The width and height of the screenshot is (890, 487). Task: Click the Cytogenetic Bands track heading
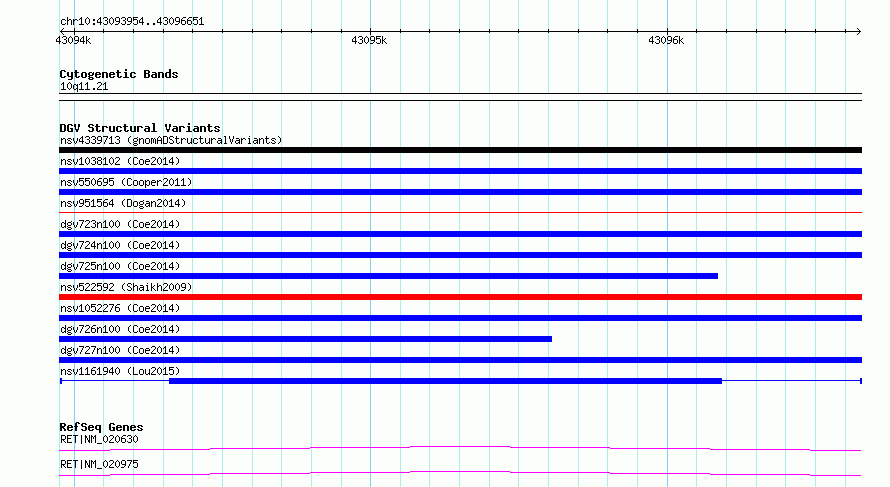click(119, 74)
